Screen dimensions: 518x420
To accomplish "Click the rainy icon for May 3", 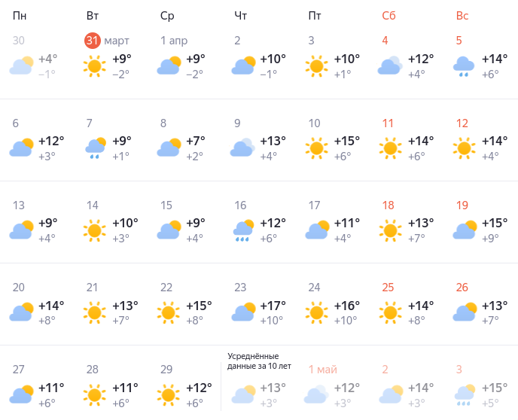I will (463, 394).
